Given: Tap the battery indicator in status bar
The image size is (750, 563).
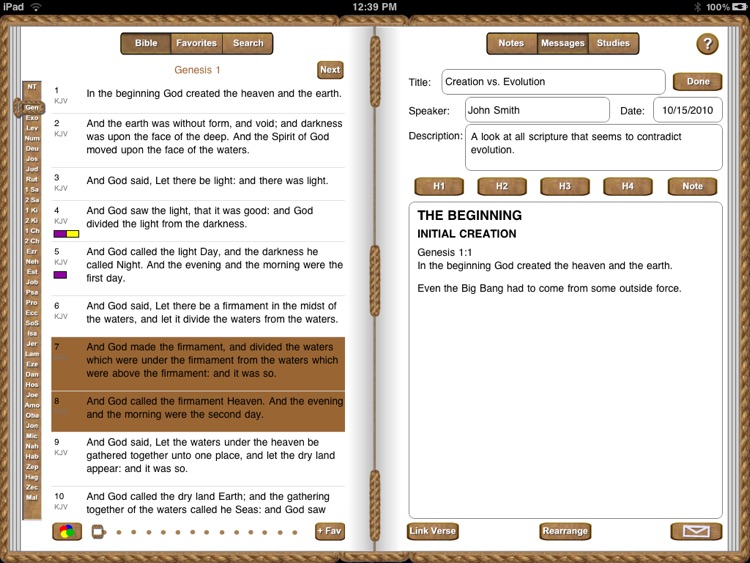Looking at the screenshot, I should pyautogui.click(x=739, y=7).
